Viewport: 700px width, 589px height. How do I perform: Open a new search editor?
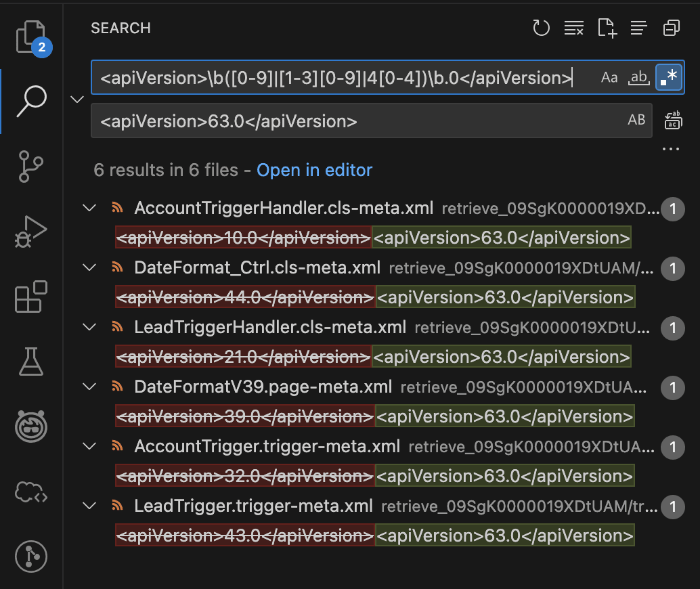pyautogui.click(x=607, y=28)
